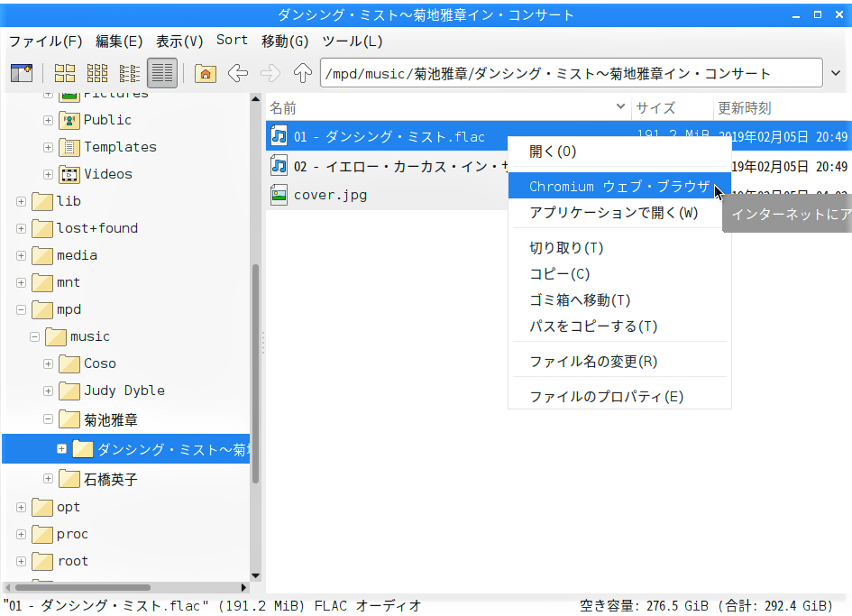Viewport: 852px width, 616px height.
Task: Click the lost+found folder in the tree
Action: 96,228
